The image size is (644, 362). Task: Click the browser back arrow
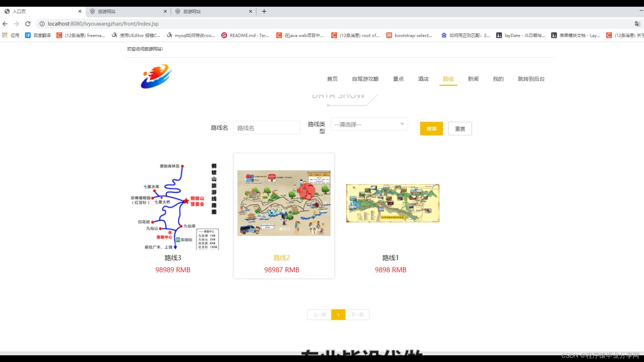(5, 24)
